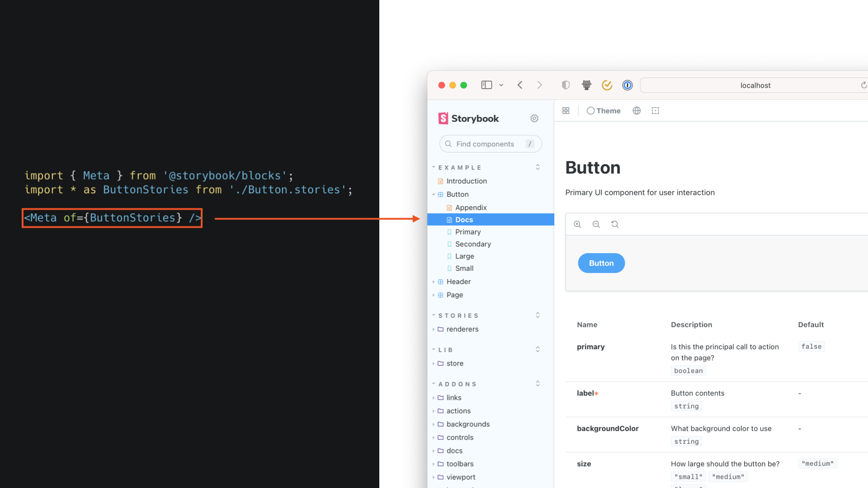Open the globe locale toolbar icon
The image size is (868, 488).
(637, 111)
